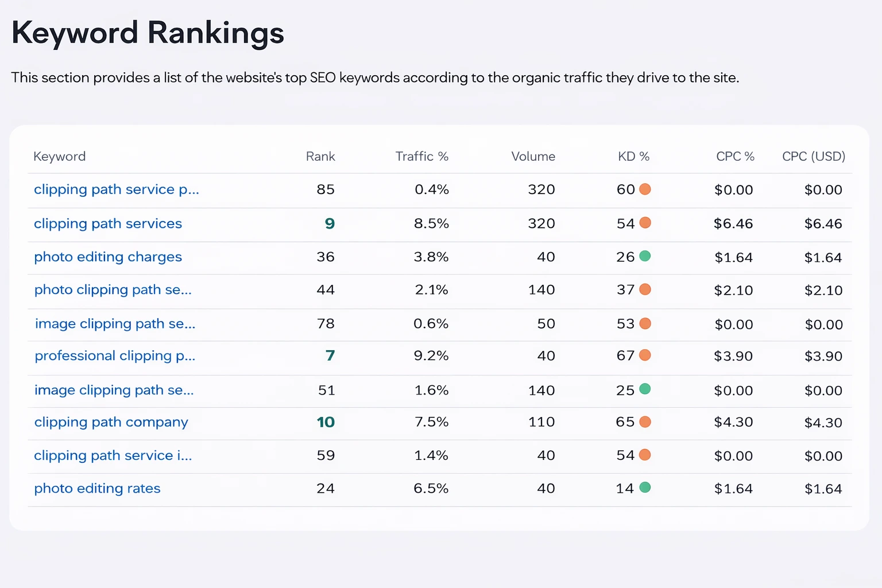Click green KD dot beside value 14
This screenshot has height=588, width=882.
645,488
